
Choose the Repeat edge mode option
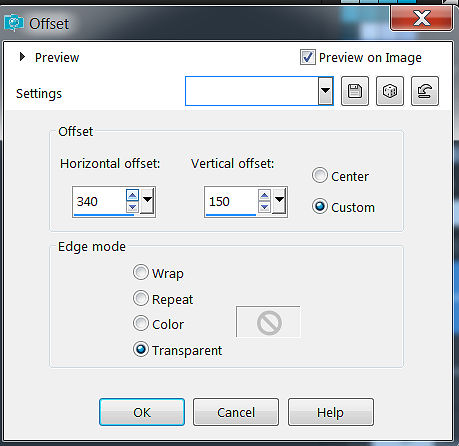click(141, 298)
